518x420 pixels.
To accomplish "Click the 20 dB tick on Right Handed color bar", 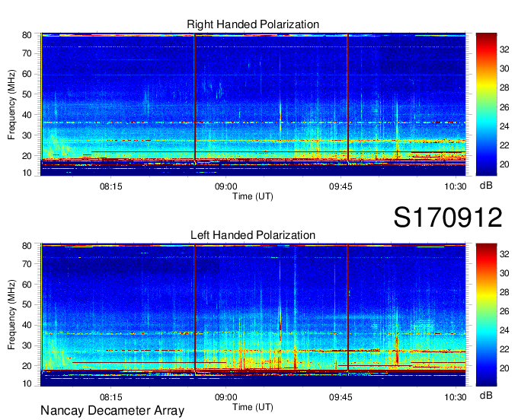I will click(x=504, y=164).
